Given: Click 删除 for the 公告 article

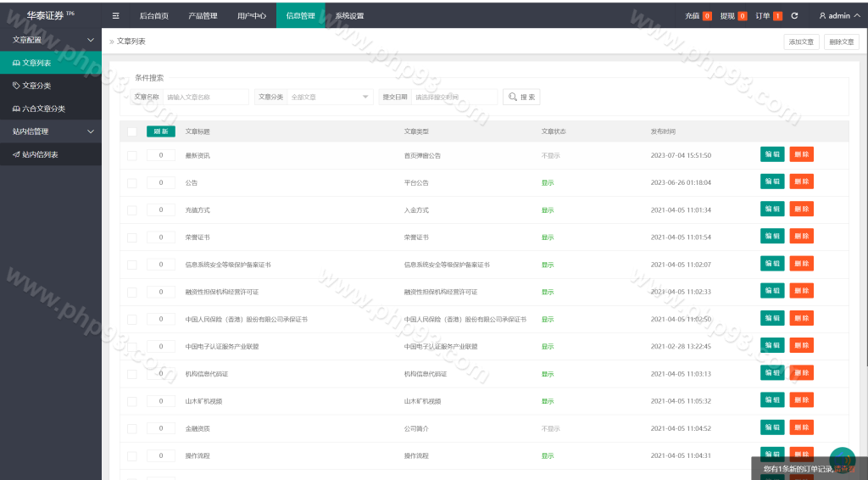Looking at the screenshot, I should (x=802, y=181).
